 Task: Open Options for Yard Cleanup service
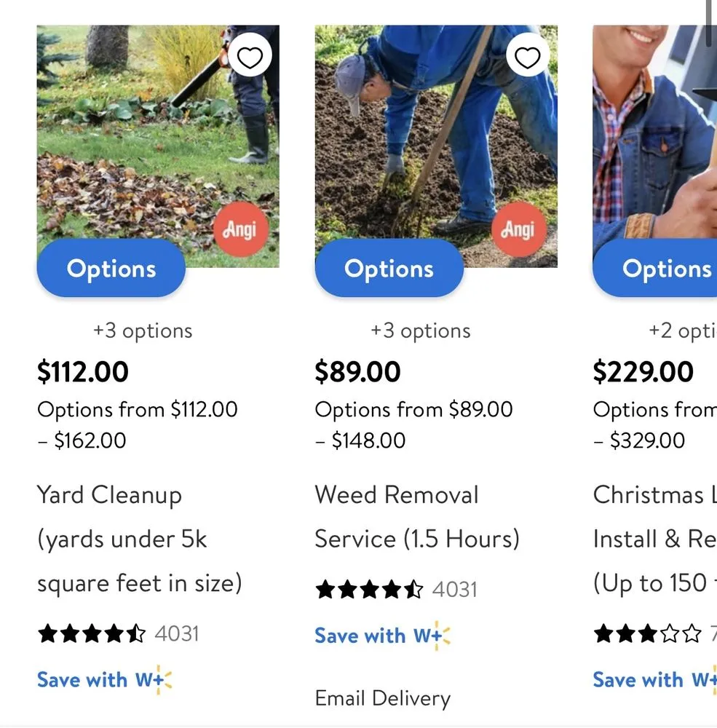(x=111, y=269)
